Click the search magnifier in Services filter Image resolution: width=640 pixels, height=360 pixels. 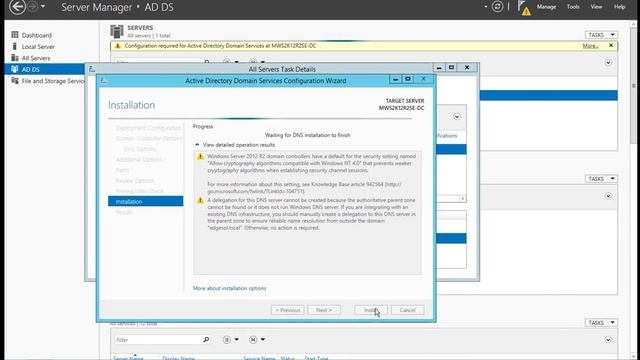(x=206, y=340)
